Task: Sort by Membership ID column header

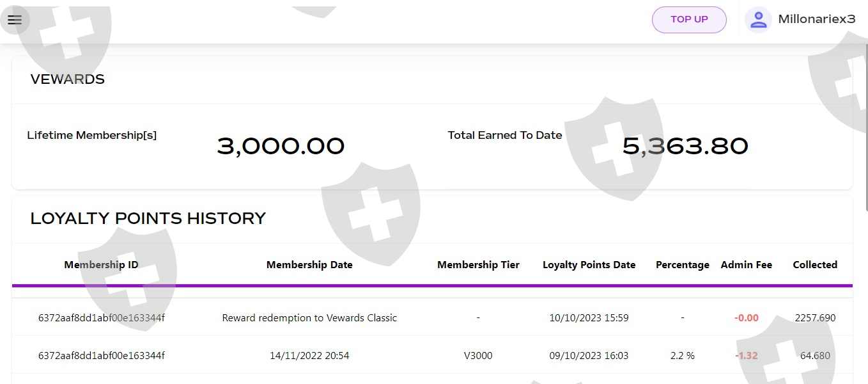Action: click(101, 265)
